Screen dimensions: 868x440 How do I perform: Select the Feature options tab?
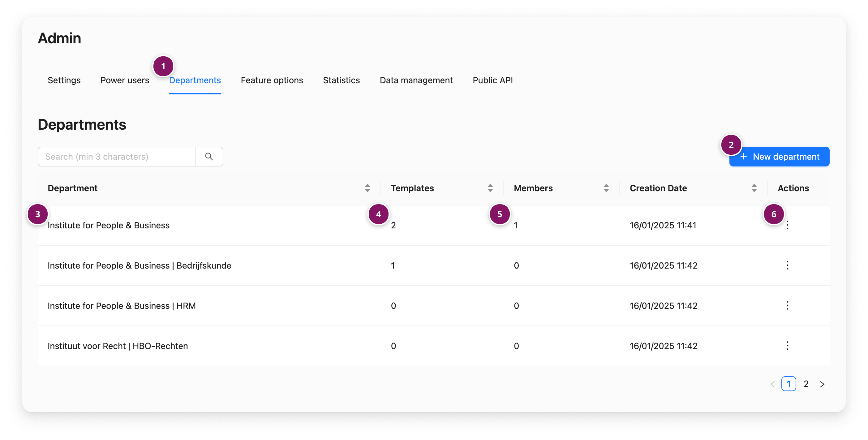point(272,80)
